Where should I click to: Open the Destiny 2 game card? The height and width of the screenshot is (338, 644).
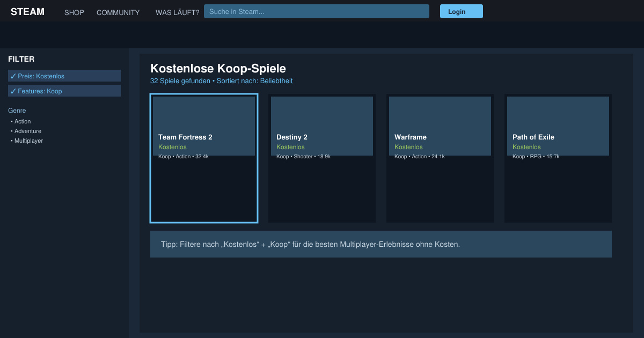(x=322, y=158)
